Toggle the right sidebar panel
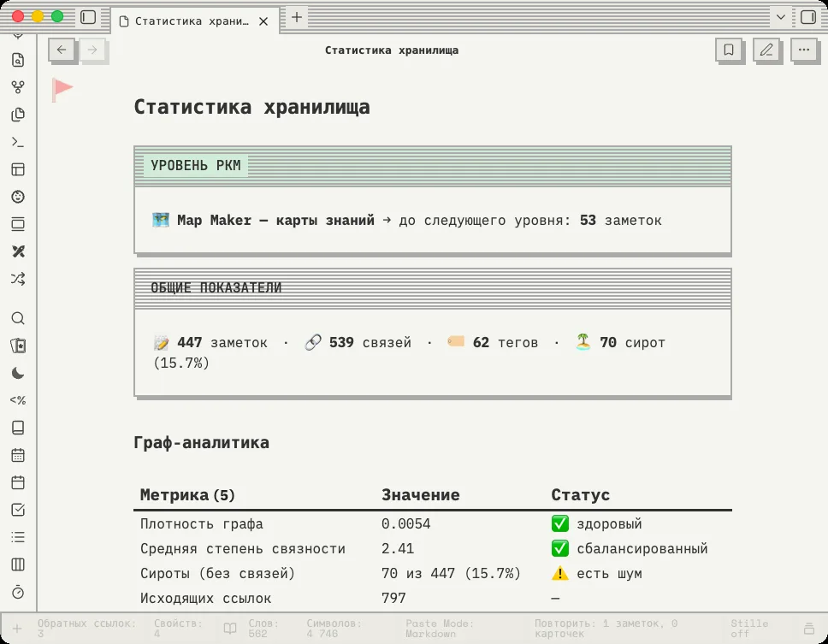The height and width of the screenshot is (644, 828). (808, 17)
